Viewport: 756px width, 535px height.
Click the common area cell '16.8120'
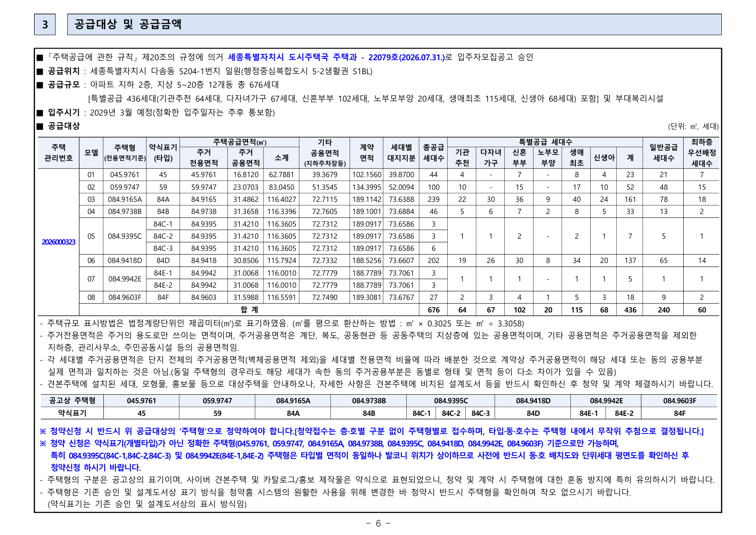click(x=246, y=175)
